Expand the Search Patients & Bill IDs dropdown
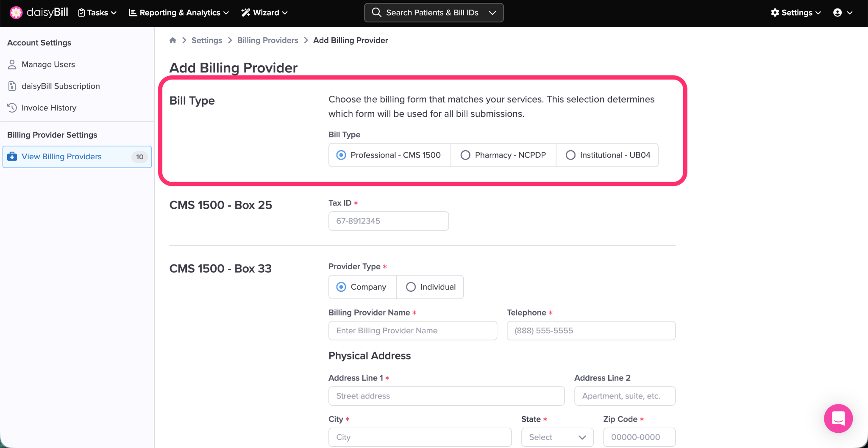 [x=492, y=13]
